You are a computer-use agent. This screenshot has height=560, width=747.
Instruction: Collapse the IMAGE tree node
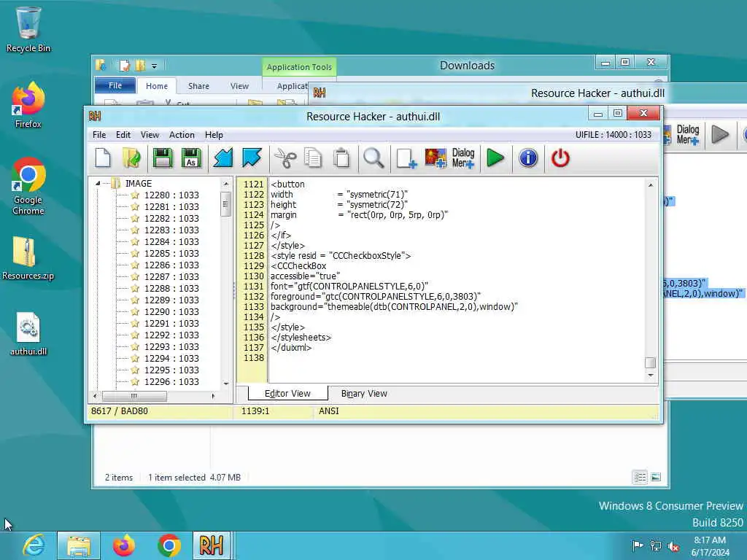coord(98,183)
